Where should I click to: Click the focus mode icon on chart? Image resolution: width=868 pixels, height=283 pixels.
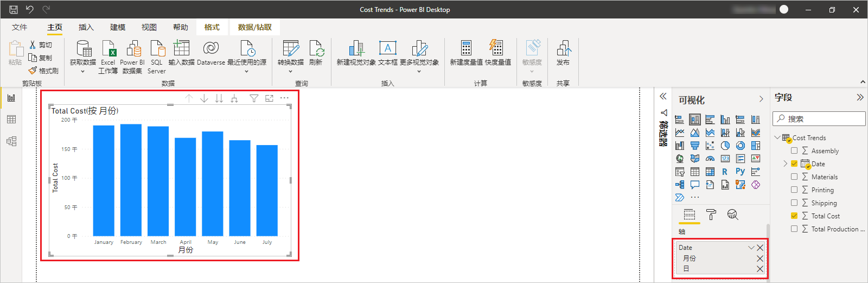click(269, 98)
